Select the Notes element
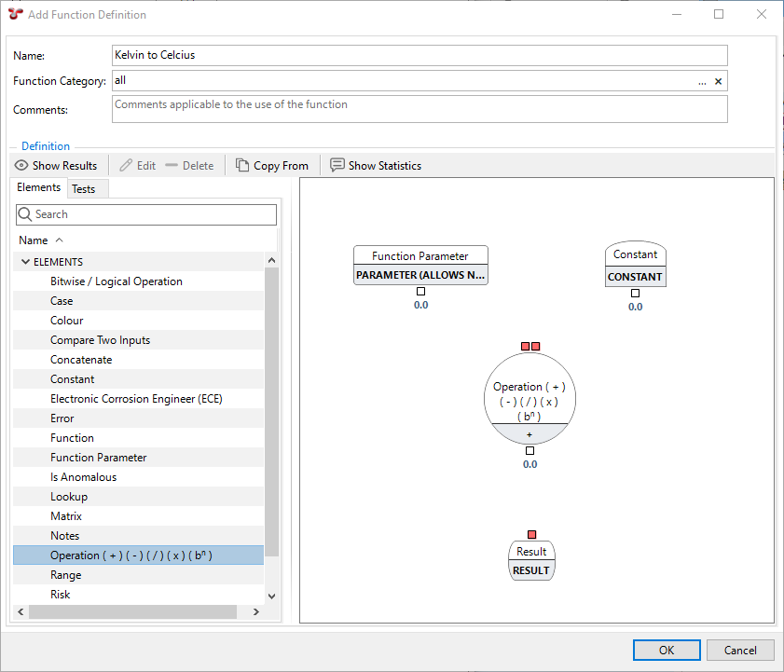 coord(139,535)
